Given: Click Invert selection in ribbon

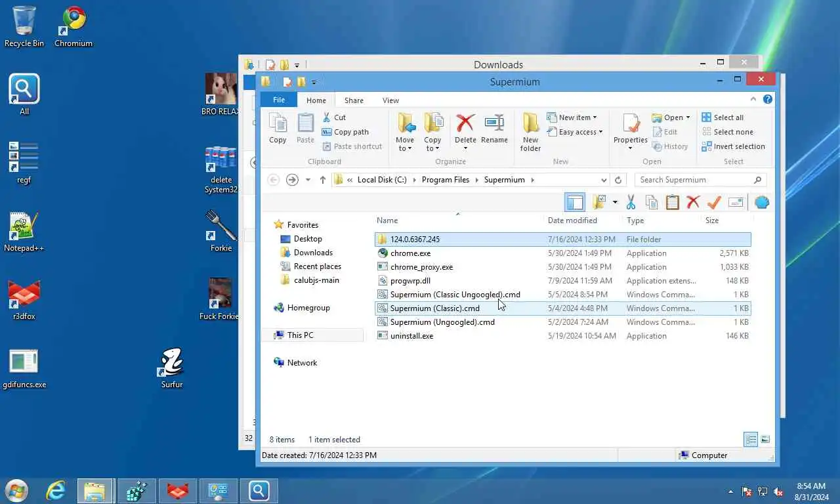Looking at the screenshot, I should click(733, 146).
